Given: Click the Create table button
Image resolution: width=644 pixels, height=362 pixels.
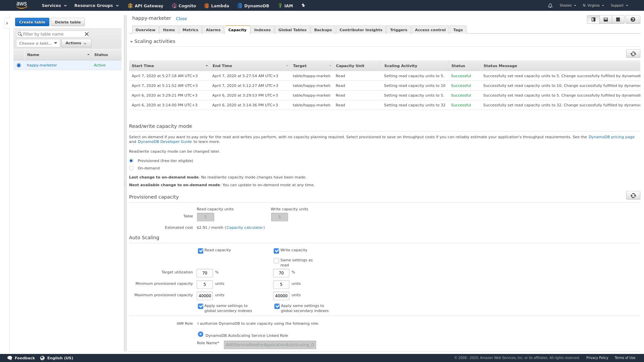Looking at the screenshot, I should [32, 22].
